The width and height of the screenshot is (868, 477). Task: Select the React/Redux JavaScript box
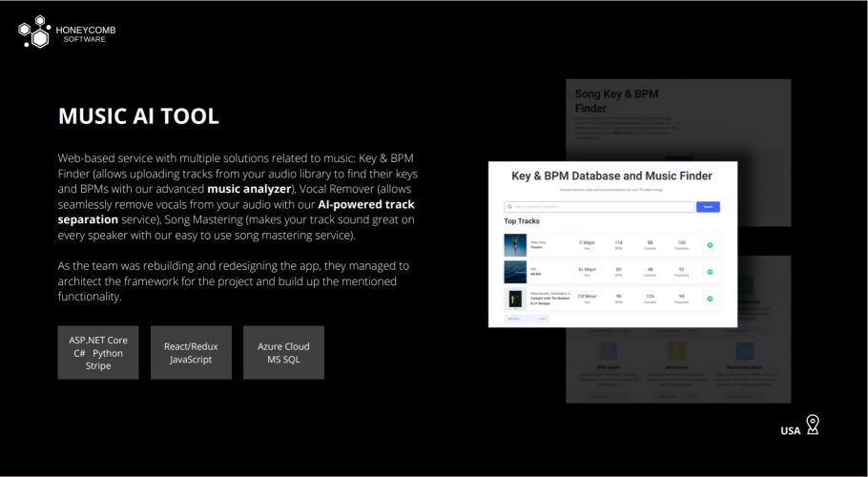tap(191, 352)
